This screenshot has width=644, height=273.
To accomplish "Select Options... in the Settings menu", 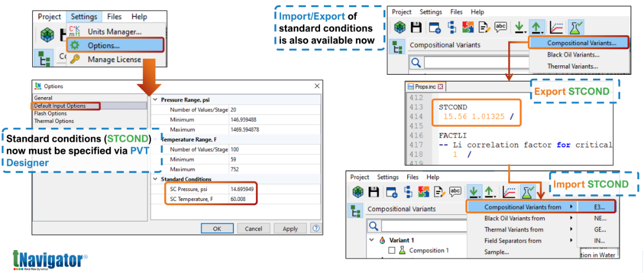I will click(115, 45).
